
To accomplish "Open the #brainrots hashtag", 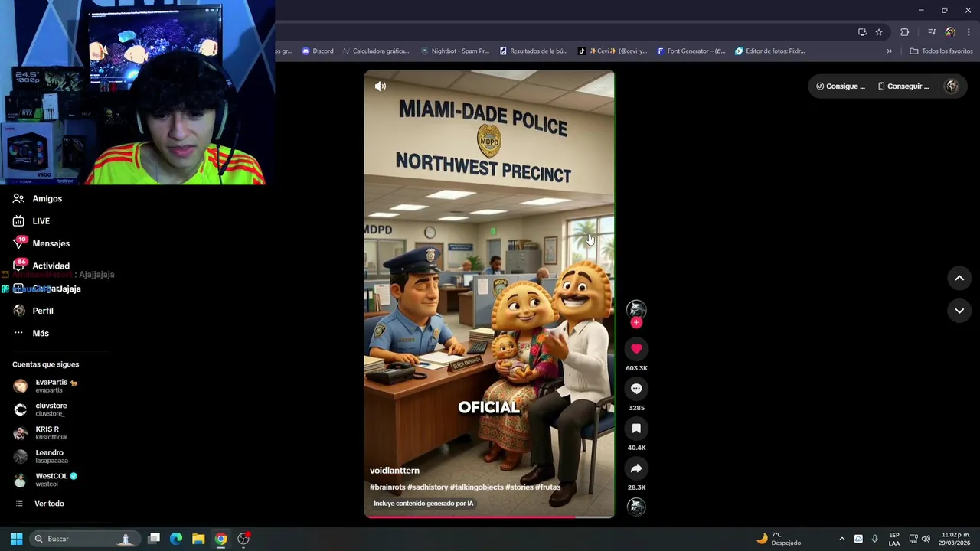I will [387, 487].
